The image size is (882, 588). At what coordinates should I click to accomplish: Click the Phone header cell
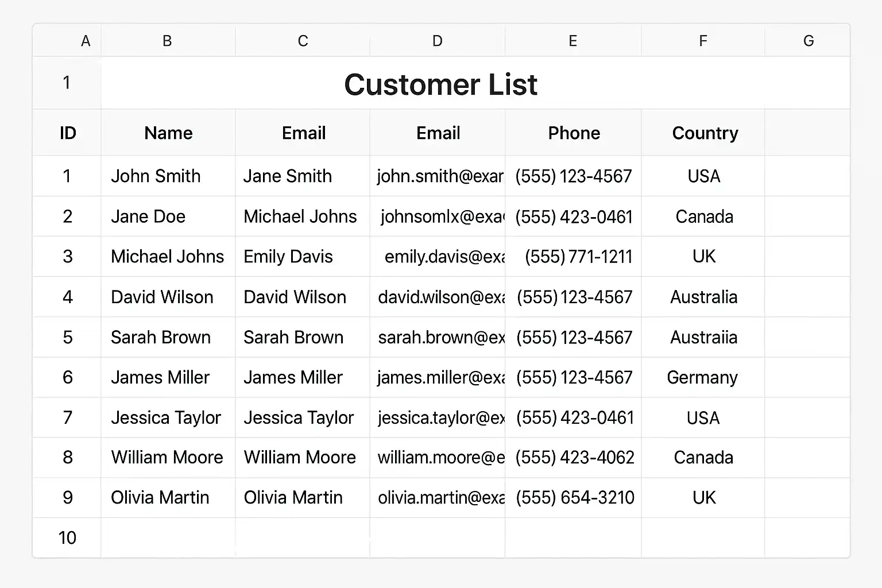[x=574, y=133]
